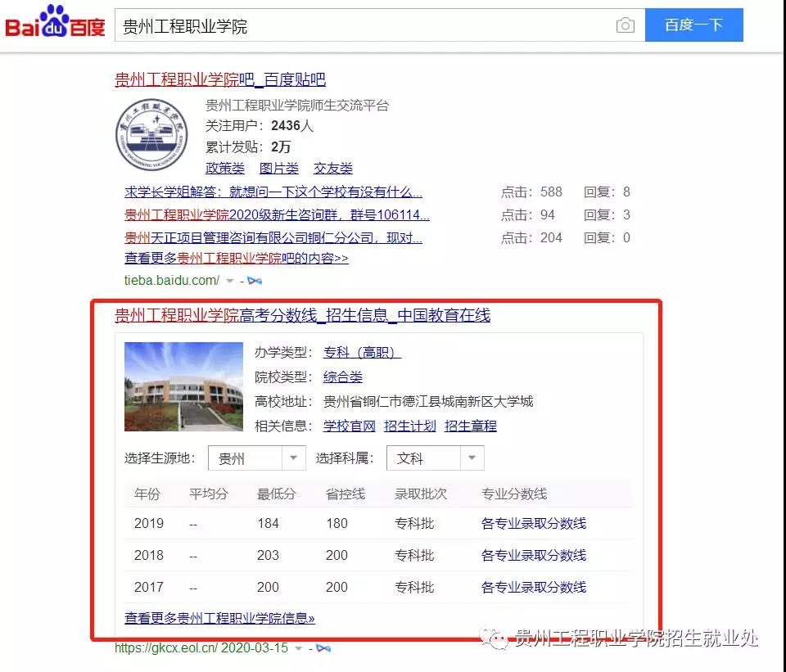786x672 pixels.
Task: Open post 贵州天正项目管理咨询有限公司
Action: click(x=273, y=237)
